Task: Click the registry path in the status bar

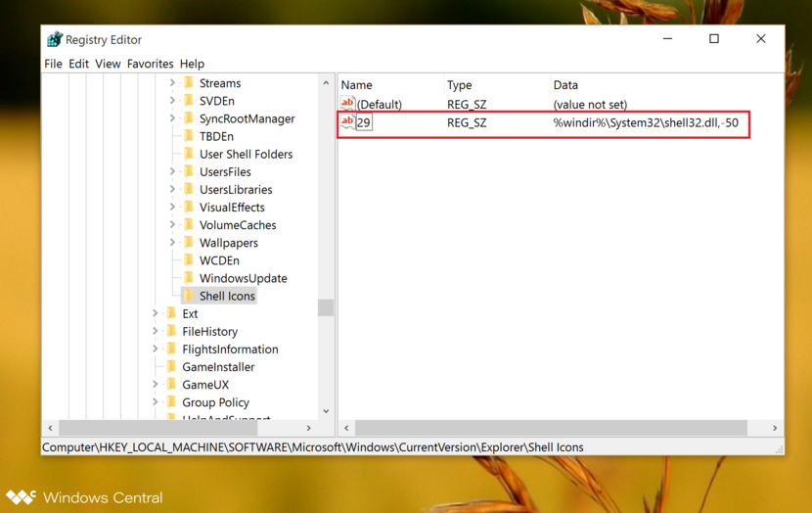Action: (x=313, y=447)
